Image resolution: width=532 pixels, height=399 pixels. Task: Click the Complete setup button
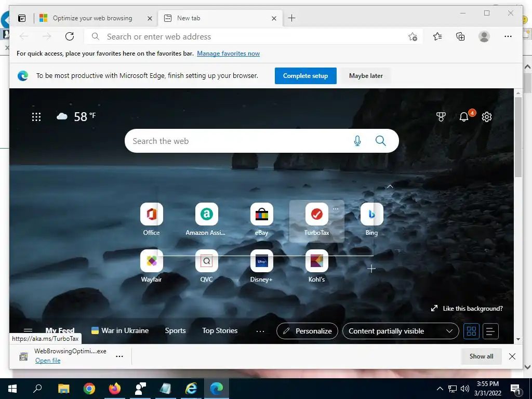(305, 76)
